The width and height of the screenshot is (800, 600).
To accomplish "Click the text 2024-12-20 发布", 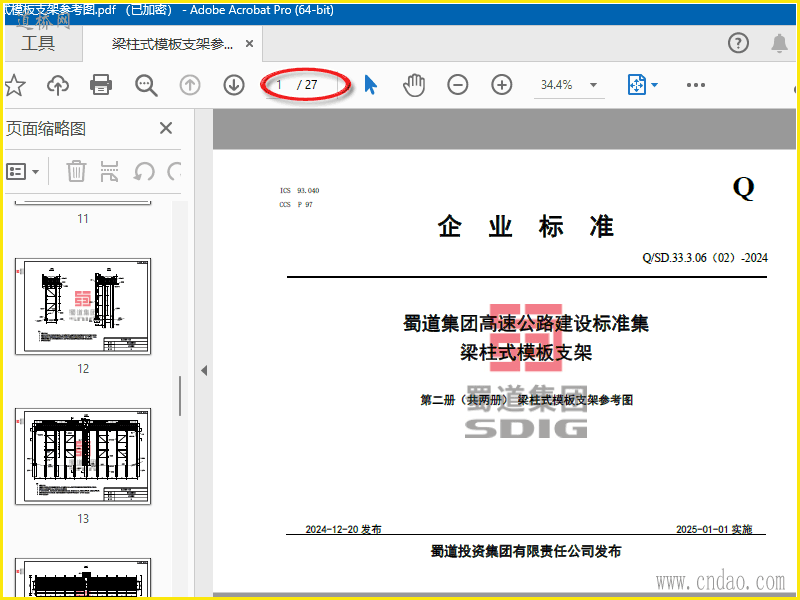I will (x=343, y=529).
